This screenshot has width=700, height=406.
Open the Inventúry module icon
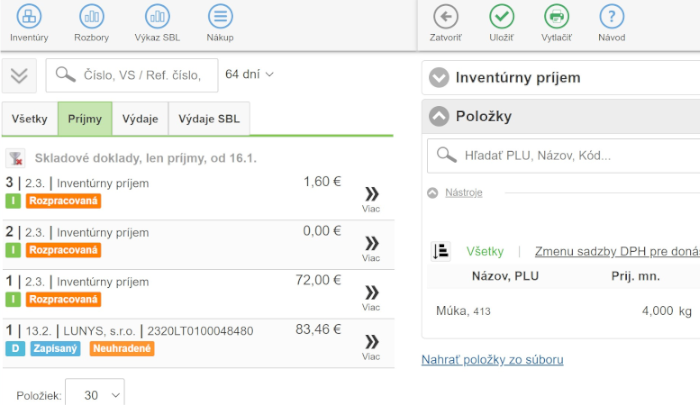point(29,17)
